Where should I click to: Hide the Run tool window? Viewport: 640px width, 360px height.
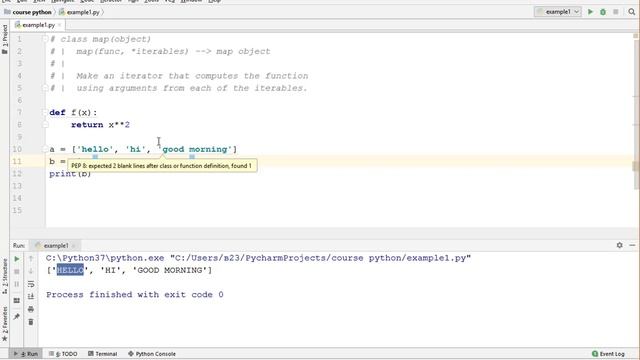pyautogui.click(x=632, y=245)
